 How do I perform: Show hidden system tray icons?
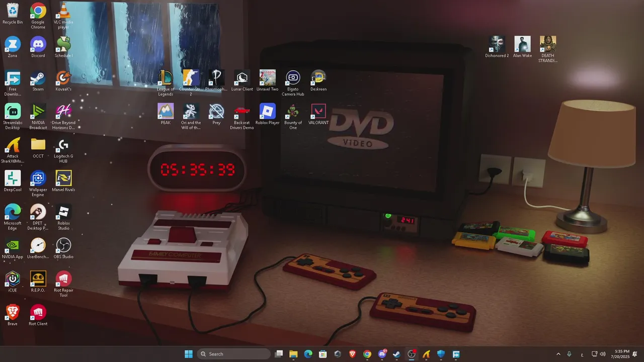coord(558,354)
